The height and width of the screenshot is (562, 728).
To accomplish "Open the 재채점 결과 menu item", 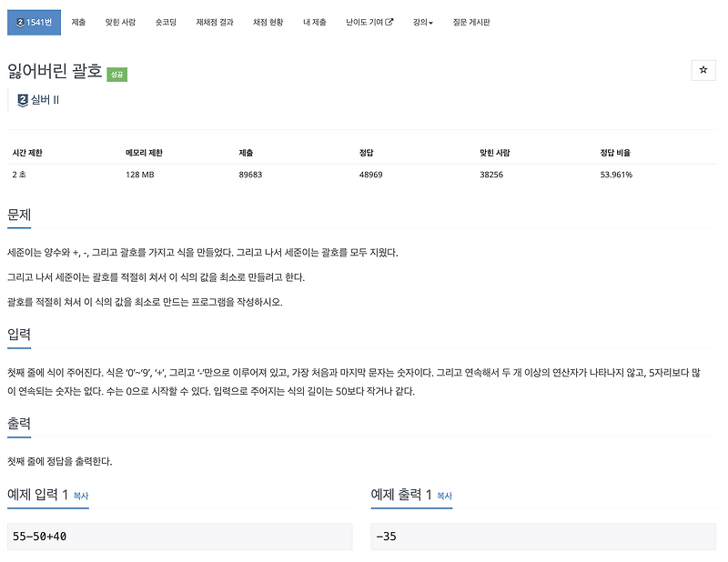I will tap(216, 23).
